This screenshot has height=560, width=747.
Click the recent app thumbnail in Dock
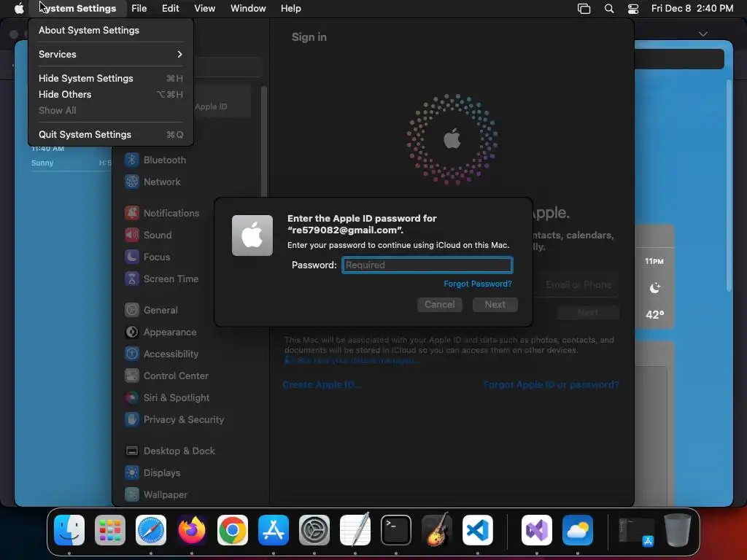[636, 530]
